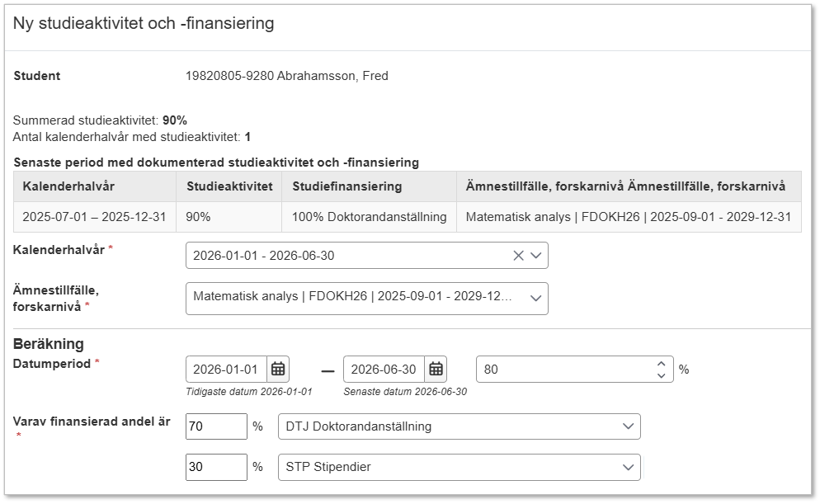Click the Senaste period med dokumenterad heading
Viewport: 820px width, 504px height.
(x=216, y=163)
